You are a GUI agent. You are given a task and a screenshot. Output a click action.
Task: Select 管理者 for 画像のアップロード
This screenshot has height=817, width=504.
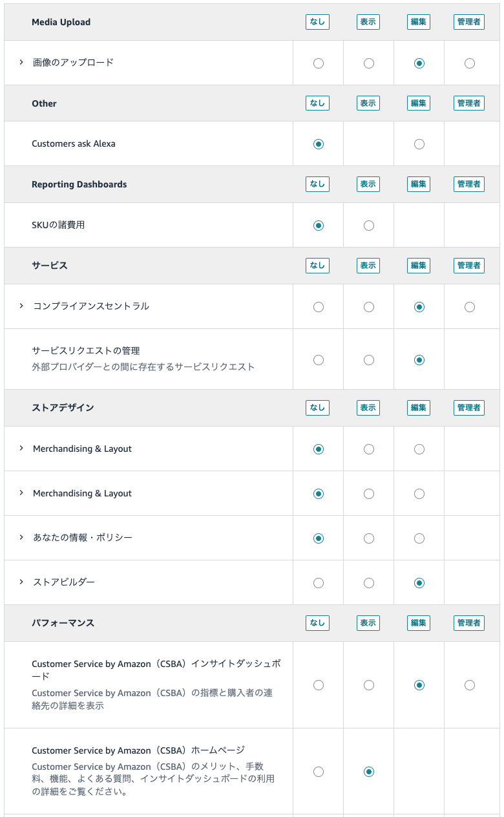[470, 63]
